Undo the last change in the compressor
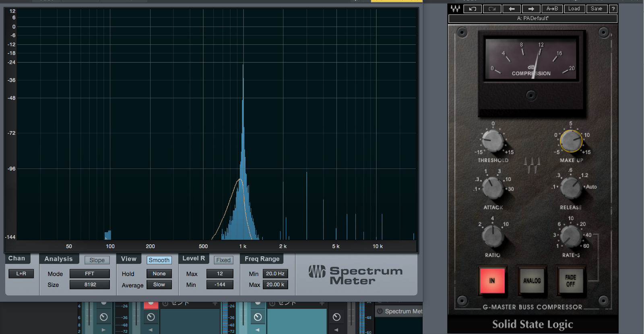Screen dimensions: 644x334 click(x=473, y=9)
